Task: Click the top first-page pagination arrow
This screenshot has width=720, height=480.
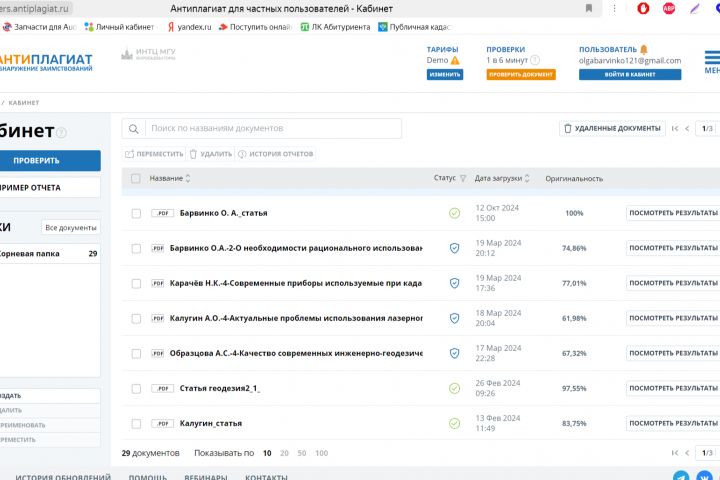Action: point(675,129)
